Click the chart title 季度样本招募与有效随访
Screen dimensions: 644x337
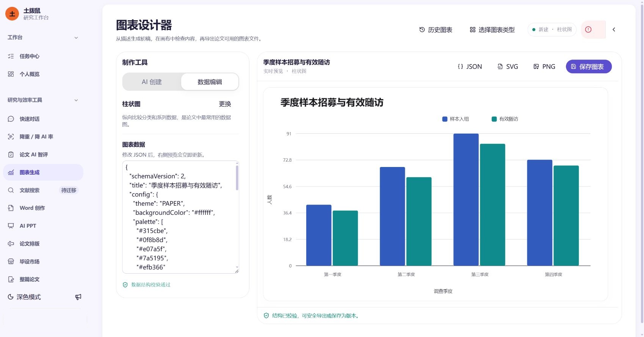click(332, 102)
